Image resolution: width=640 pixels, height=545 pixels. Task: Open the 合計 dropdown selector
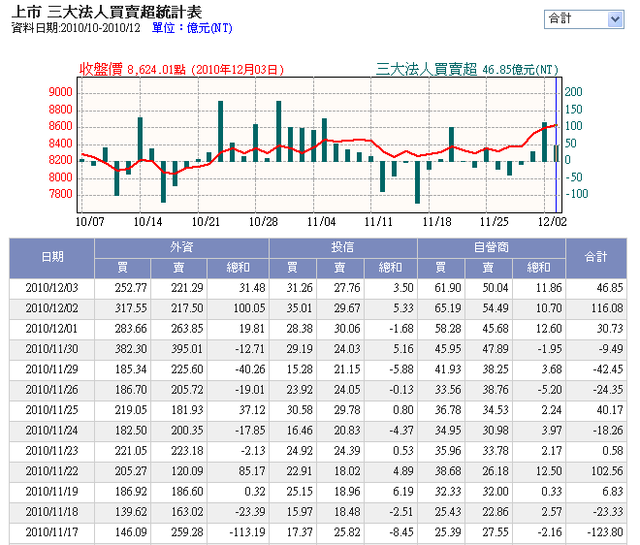point(584,19)
